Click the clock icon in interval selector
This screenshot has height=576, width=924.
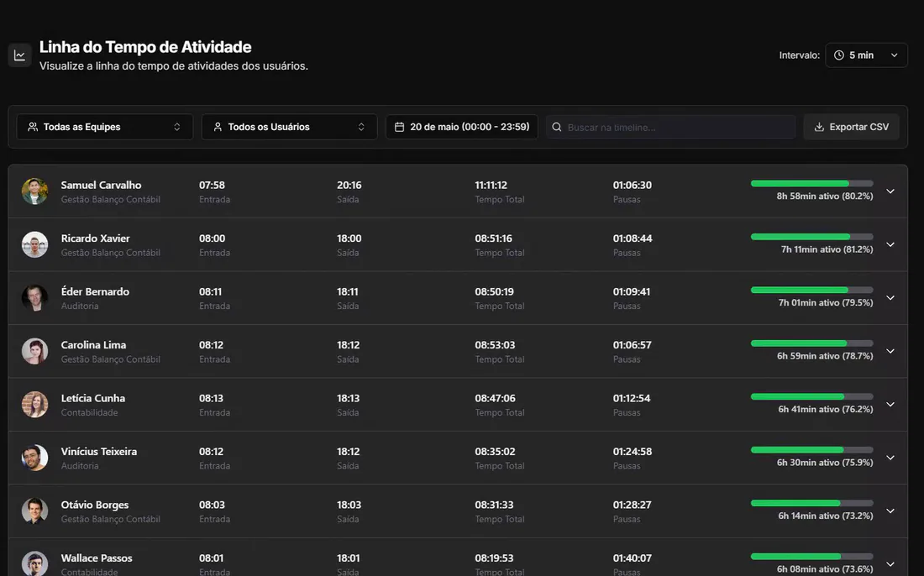pyautogui.click(x=838, y=55)
